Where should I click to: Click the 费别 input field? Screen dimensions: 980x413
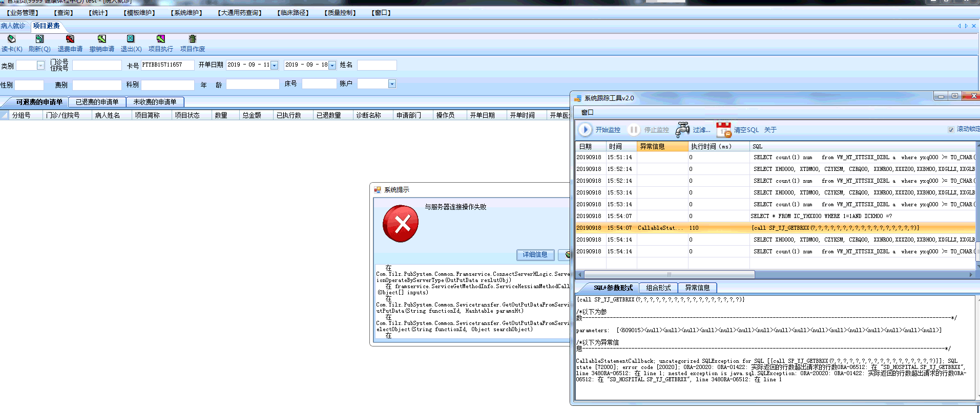(x=97, y=84)
